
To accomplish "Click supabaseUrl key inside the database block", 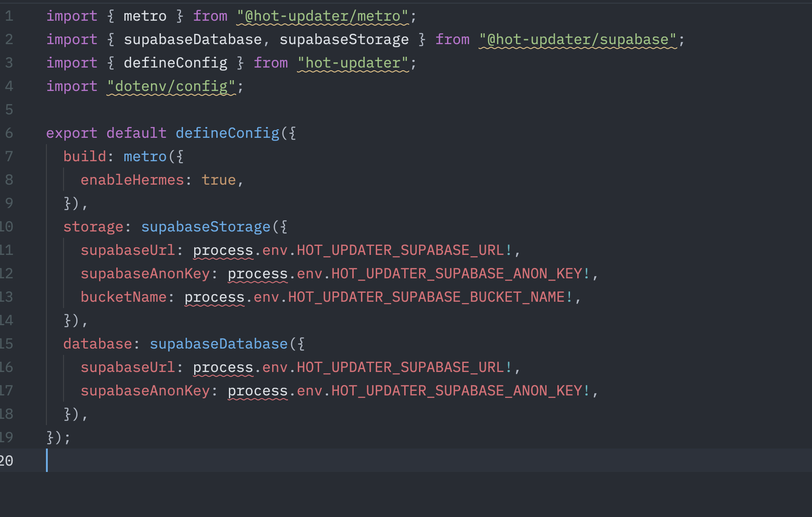I will (128, 367).
